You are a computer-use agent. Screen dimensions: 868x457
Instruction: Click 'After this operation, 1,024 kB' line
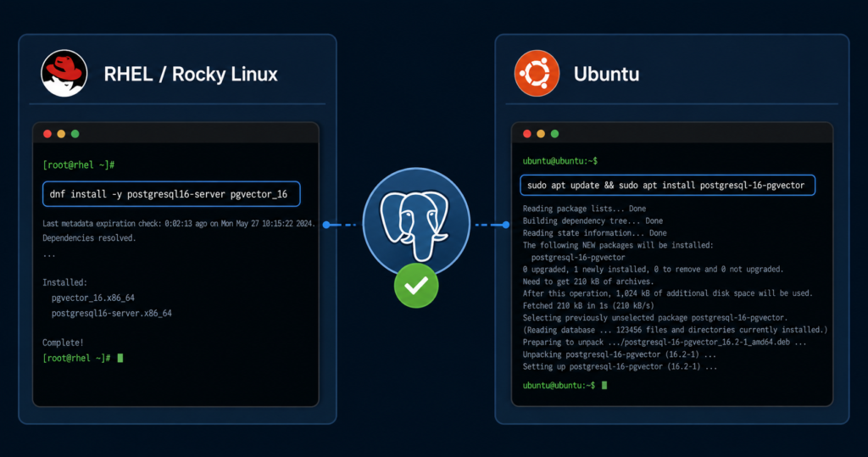tap(668, 293)
